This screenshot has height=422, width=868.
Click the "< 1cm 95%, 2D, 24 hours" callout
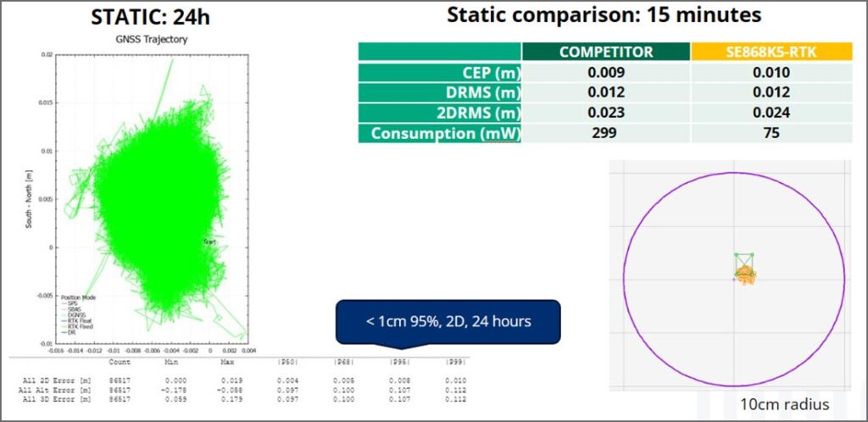[448, 322]
